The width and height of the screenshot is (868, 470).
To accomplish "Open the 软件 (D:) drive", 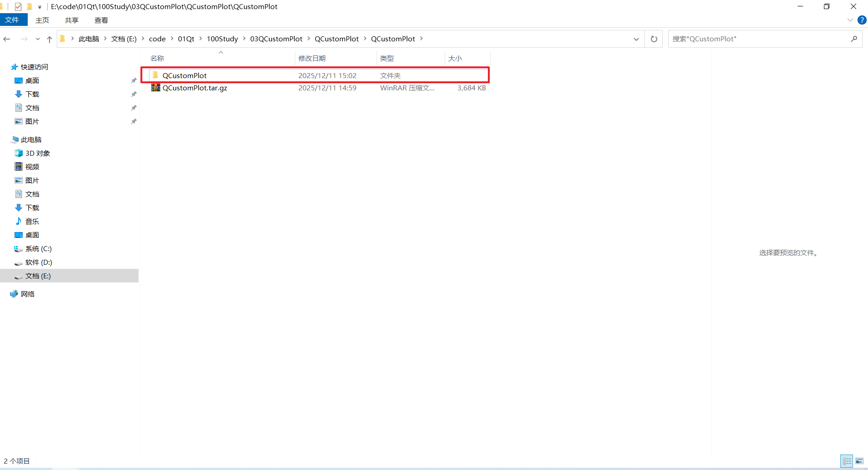I will pyautogui.click(x=39, y=262).
